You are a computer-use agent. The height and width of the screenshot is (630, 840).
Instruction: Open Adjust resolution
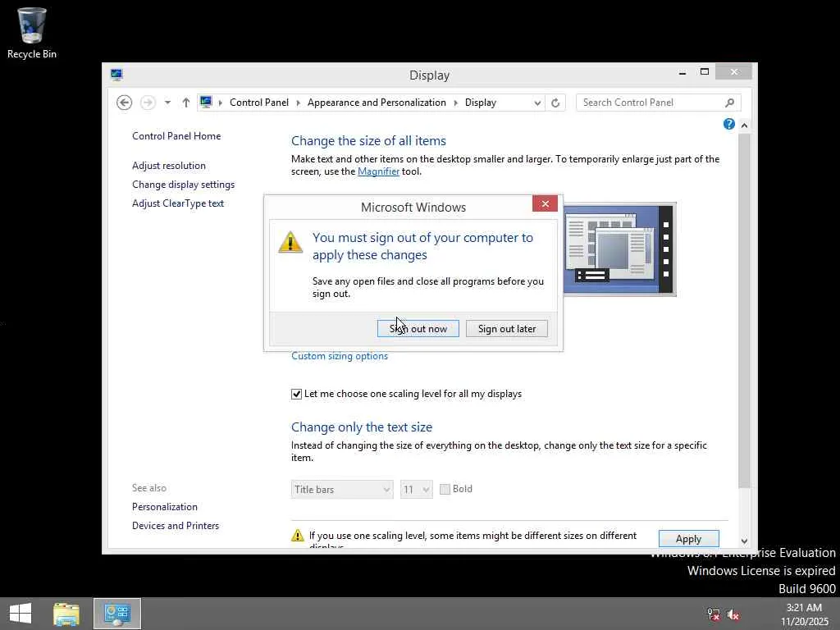(x=169, y=166)
